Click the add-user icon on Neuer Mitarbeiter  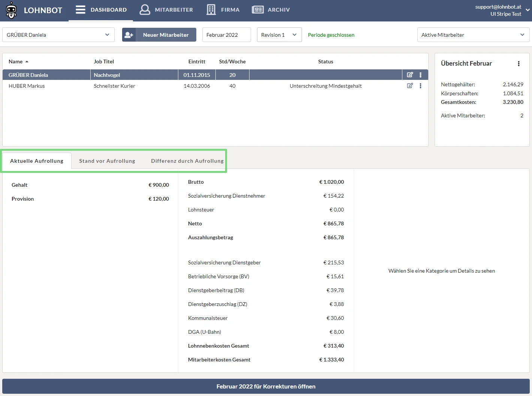(x=129, y=35)
